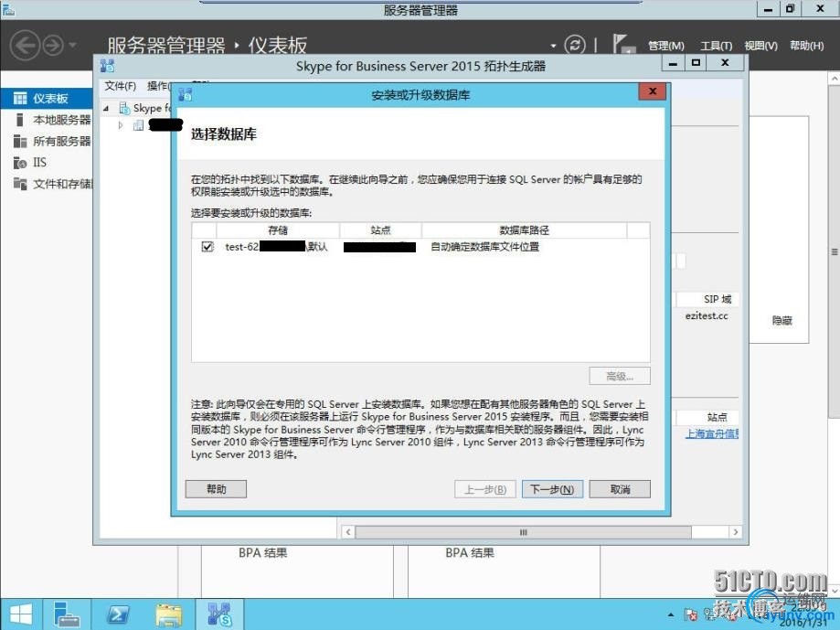840x630 pixels.
Task: Switch to Topology Builder taskbar icon
Action: tap(219, 614)
